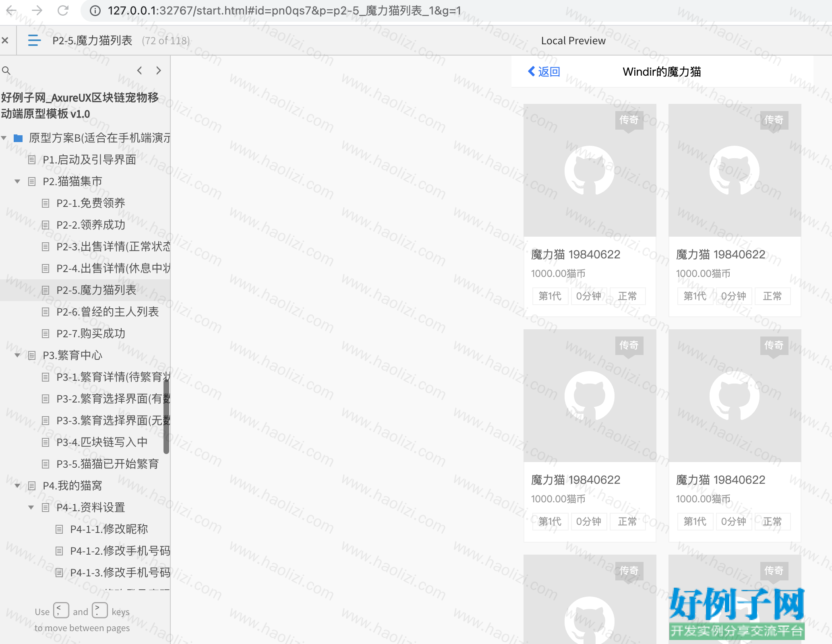Select P2-5.魔力猫列表 in sitemap
832x644 pixels.
pyautogui.click(x=97, y=290)
